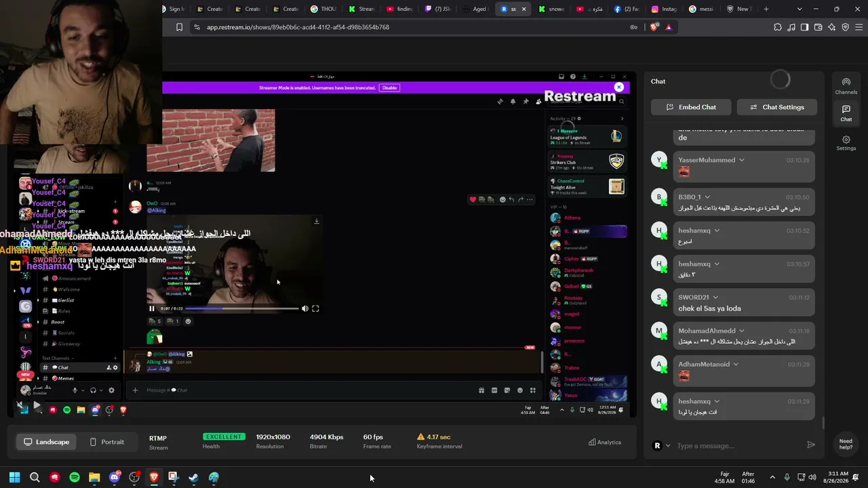
Task: Open the Analytics link
Action: [605, 442]
